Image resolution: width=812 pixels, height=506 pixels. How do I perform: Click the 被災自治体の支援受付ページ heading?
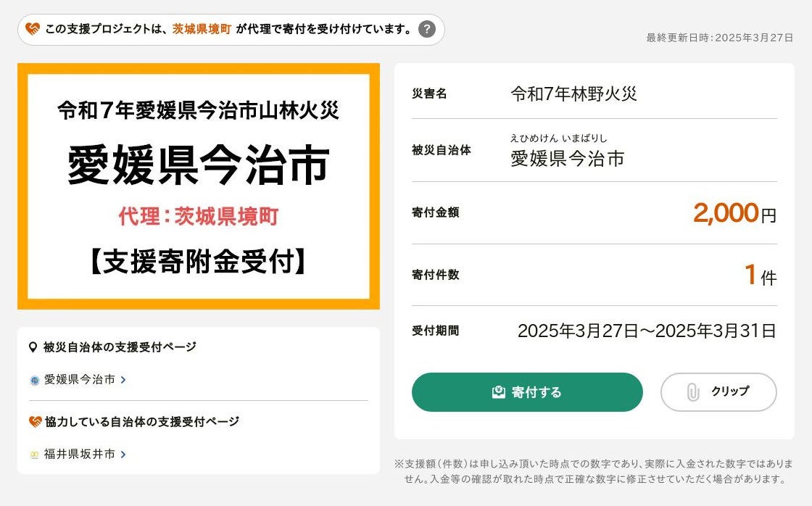(120, 347)
